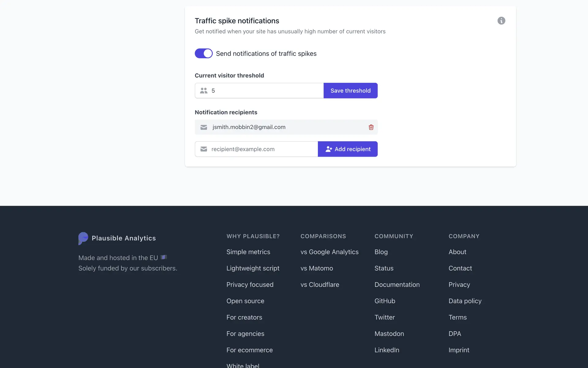Visit the GitHub community link
Image resolution: width=588 pixels, height=368 pixels.
(385, 301)
